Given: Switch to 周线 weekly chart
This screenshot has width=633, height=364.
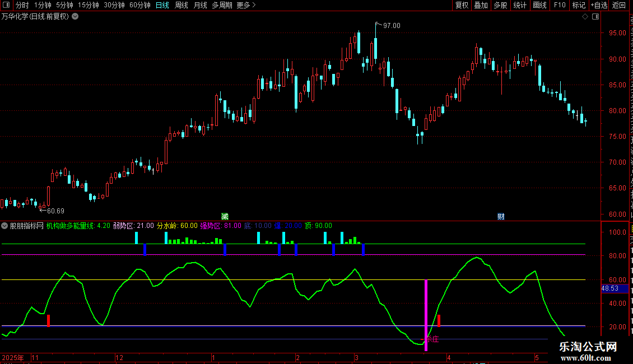Looking at the screenshot, I should [x=181, y=5].
